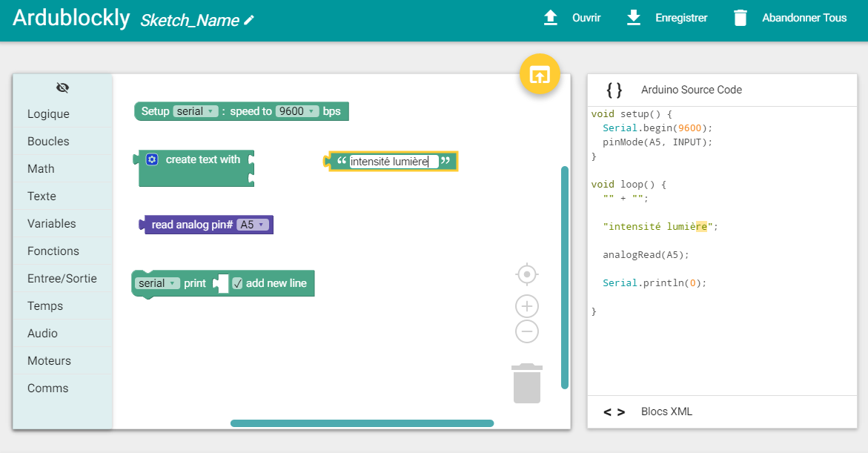Click the workspace trash can

click(x=527, y=383)
